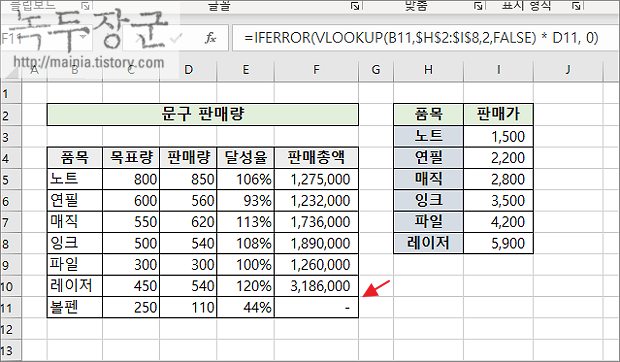Select achievement rate cell 44%
This screenshot has height=362, width=620.
click(x=246, y=307)
